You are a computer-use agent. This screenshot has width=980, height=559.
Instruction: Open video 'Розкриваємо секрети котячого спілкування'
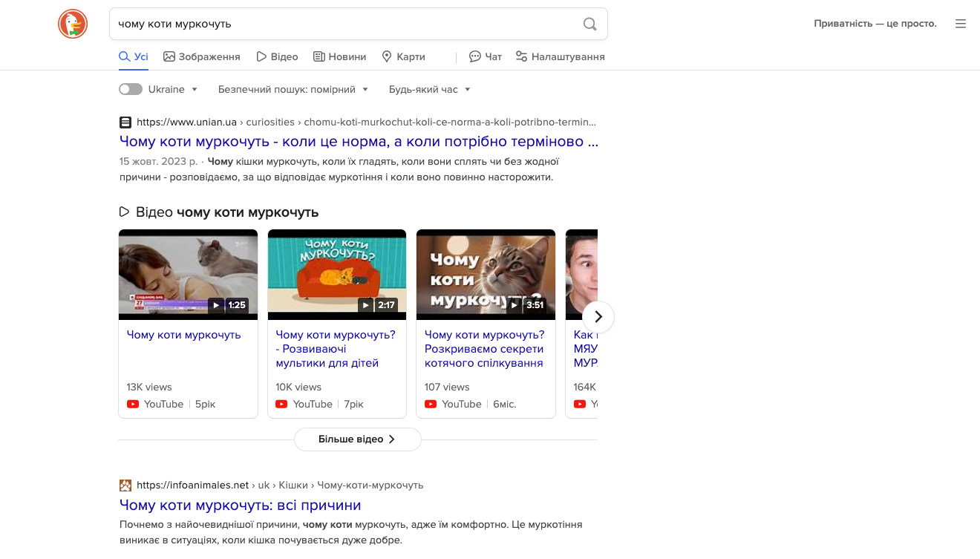coord(485,349)
